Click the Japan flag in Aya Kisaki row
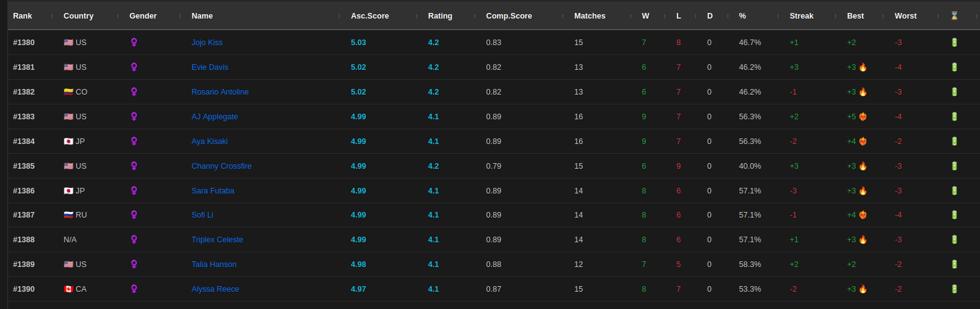The image size is (980, 309). [x=69, y=142]
